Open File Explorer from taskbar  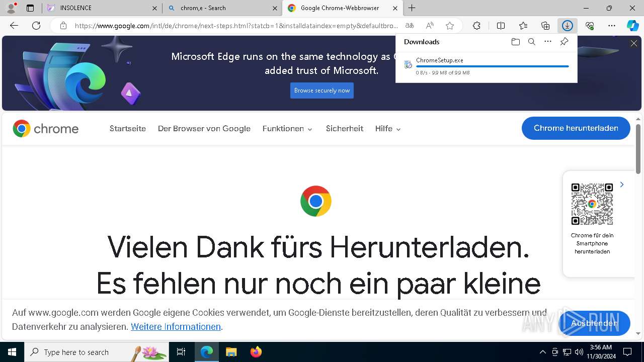pos(231,352)
